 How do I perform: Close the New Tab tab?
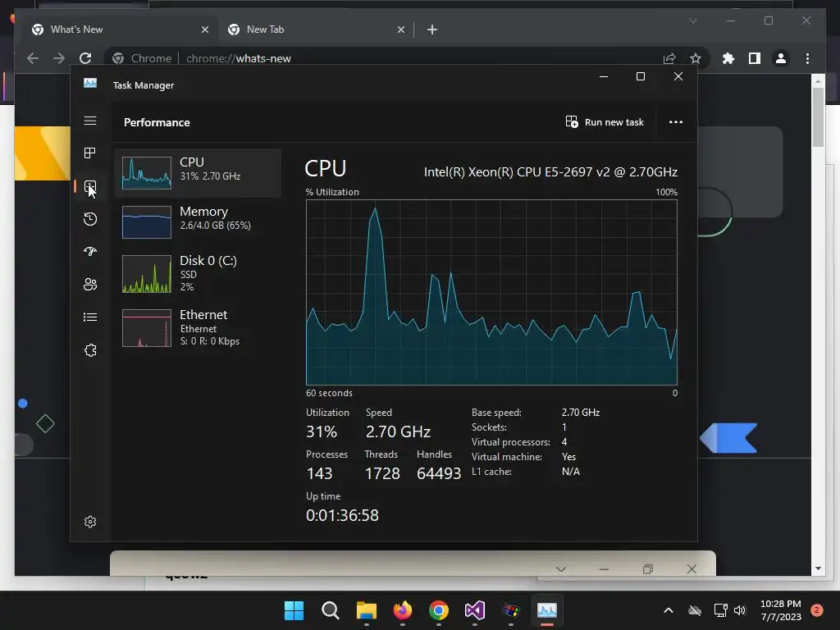(x=400, y=30)
